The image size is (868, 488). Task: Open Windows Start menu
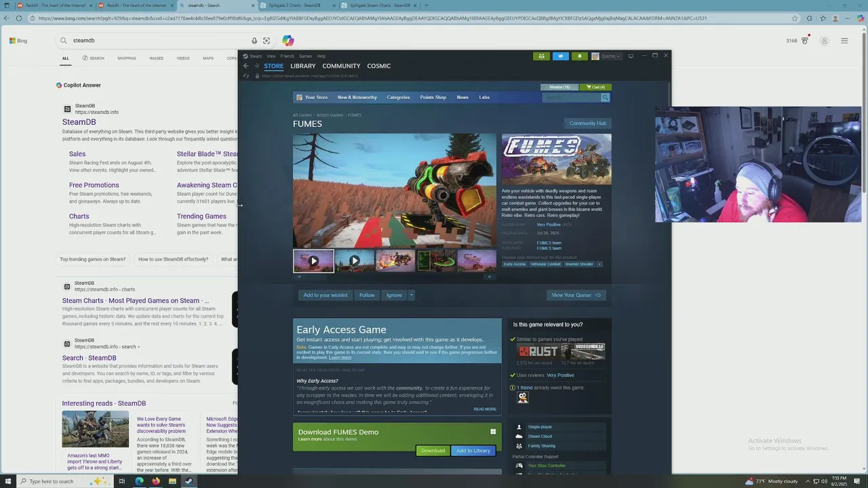click(7, 481)
